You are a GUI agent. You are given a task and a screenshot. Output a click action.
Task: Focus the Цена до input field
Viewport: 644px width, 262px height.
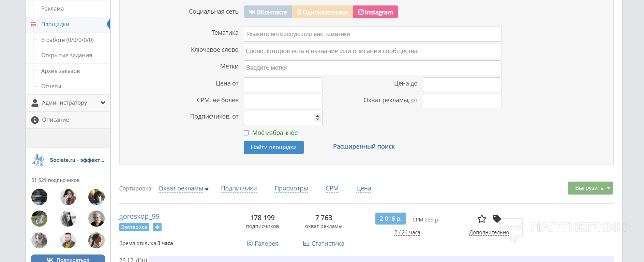click(462, 84)
